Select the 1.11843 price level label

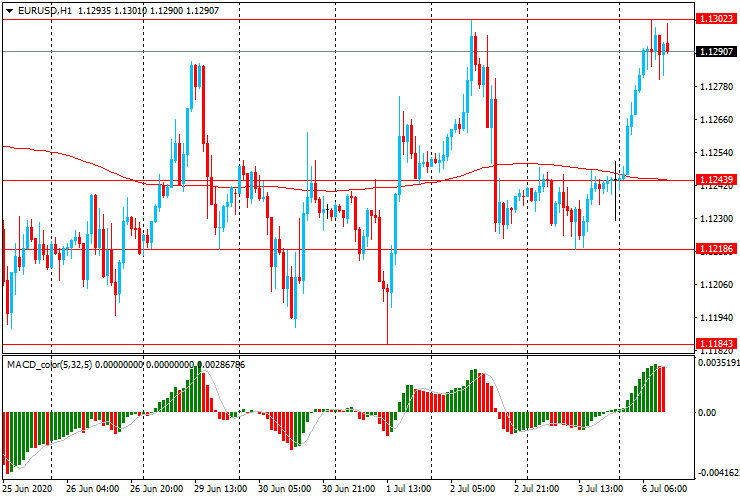714,343
